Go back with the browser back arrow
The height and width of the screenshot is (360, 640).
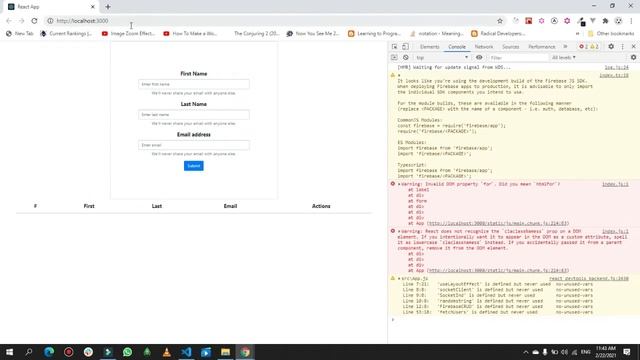tap(9, 21)
